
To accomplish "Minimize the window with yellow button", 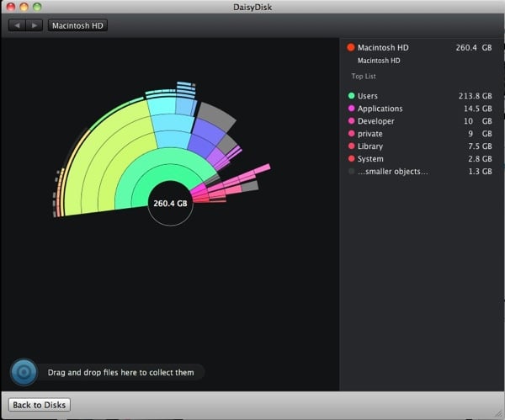I will (24, 7).
